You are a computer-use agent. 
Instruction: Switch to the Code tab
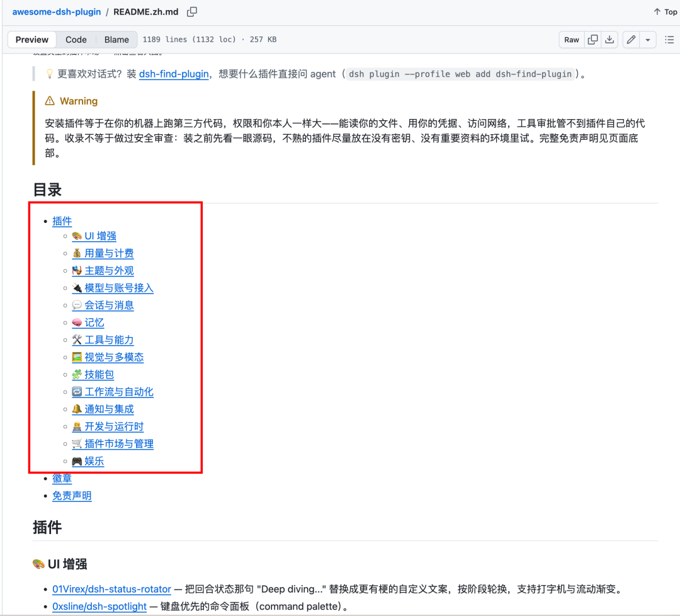[x=76, y=40]
